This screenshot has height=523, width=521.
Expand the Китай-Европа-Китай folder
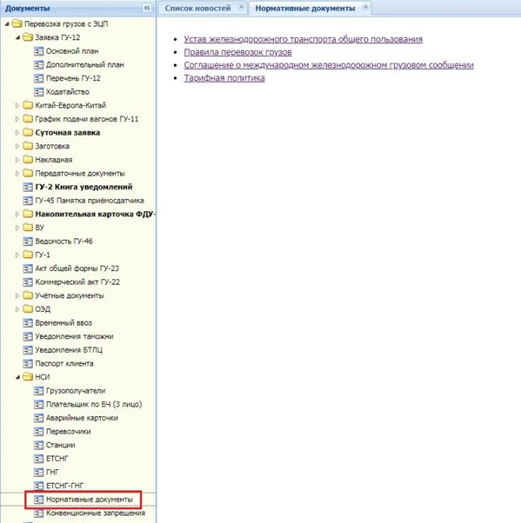[x=17, y=105]
